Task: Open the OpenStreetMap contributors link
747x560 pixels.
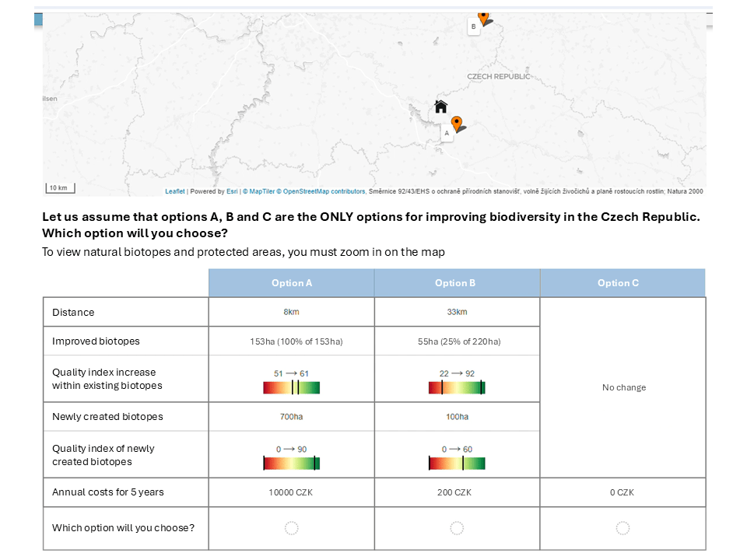Action: [x=324, y=191]
